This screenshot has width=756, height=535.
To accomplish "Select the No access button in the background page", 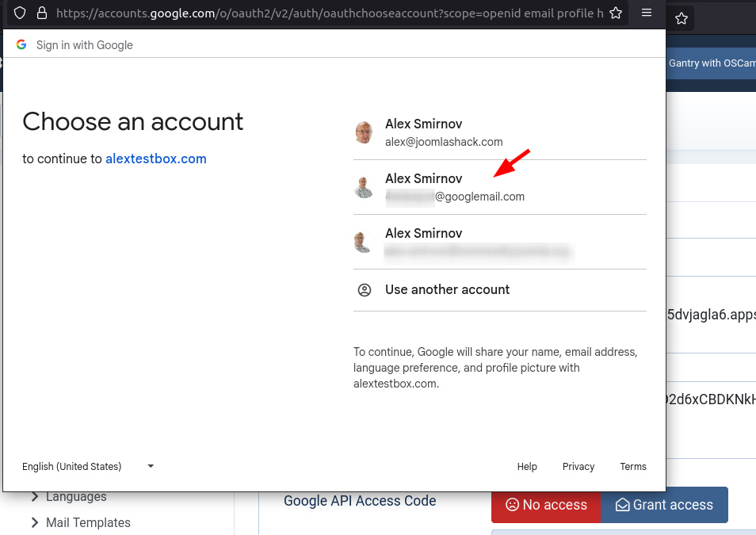I will pyautogui.click(x=546, y=505).
